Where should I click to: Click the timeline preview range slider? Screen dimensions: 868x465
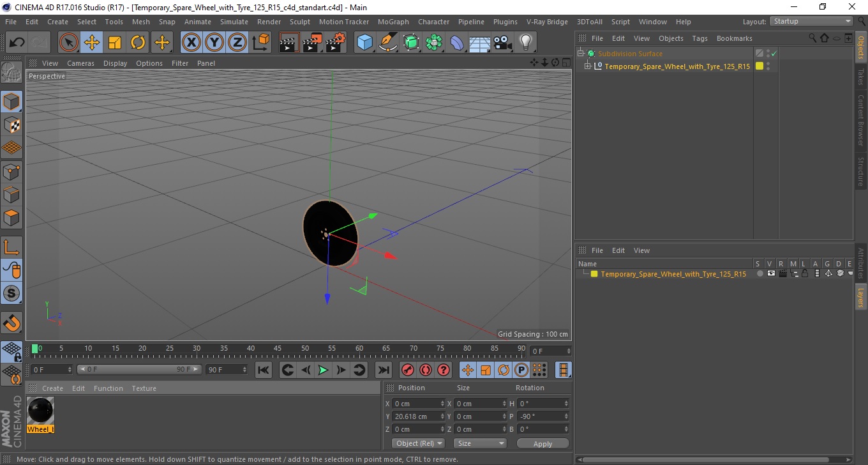[139, 369]
